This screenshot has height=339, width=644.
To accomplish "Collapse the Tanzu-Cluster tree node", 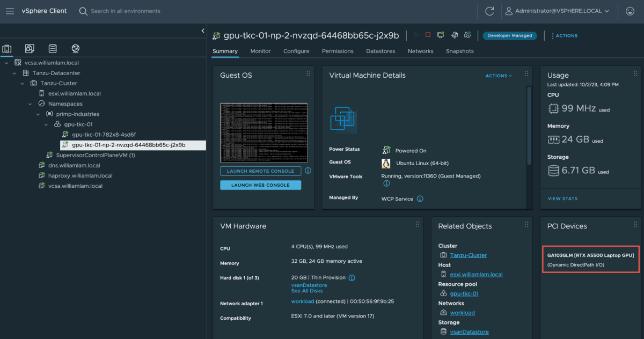I will click(23, 83).
